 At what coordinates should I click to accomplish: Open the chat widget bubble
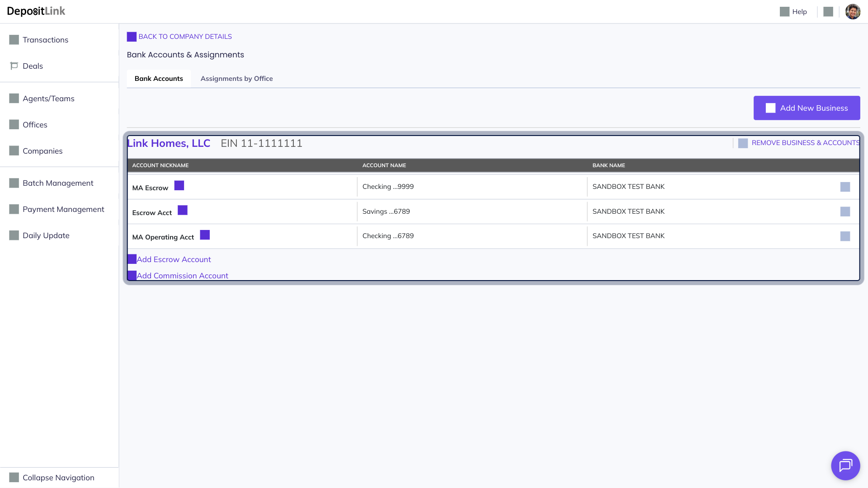click(x=845, y=465)
